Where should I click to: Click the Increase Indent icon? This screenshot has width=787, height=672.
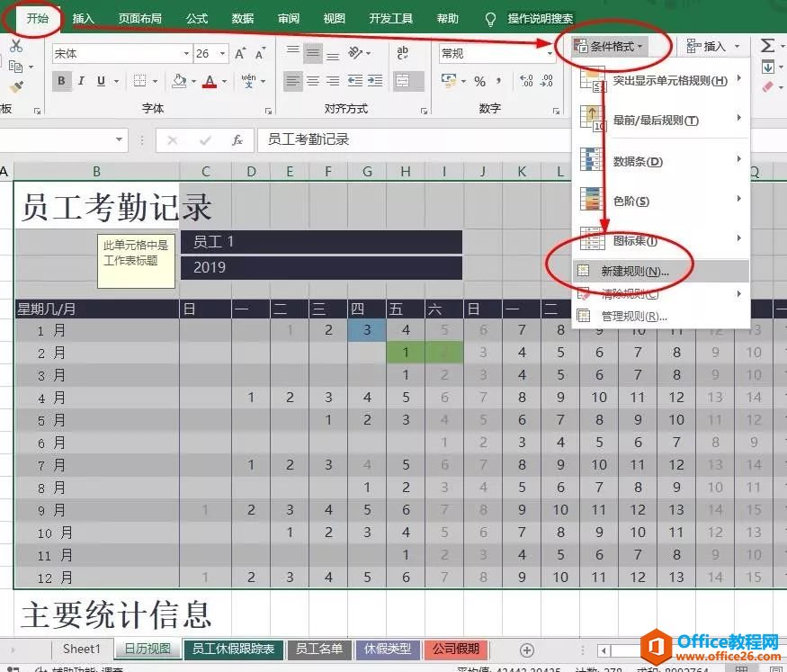(375, 81)
